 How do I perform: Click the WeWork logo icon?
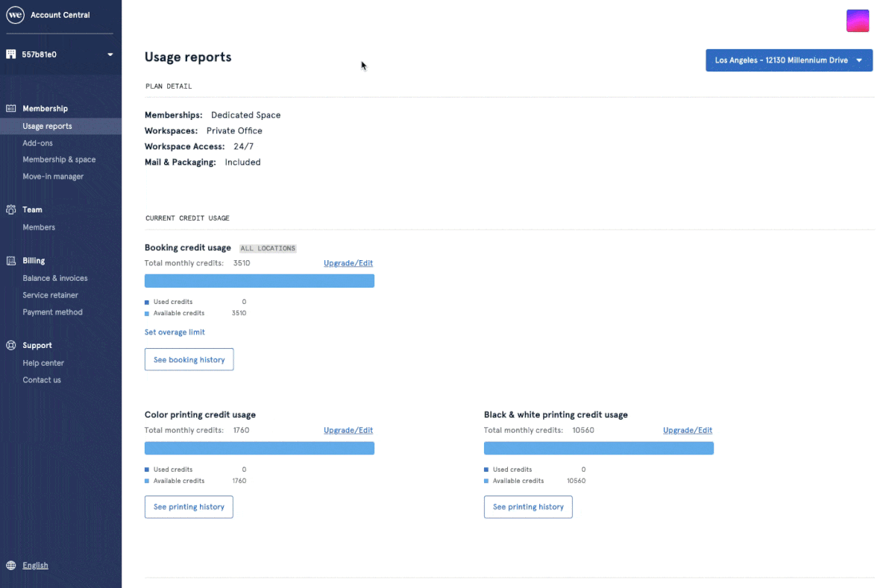(15, 14)
